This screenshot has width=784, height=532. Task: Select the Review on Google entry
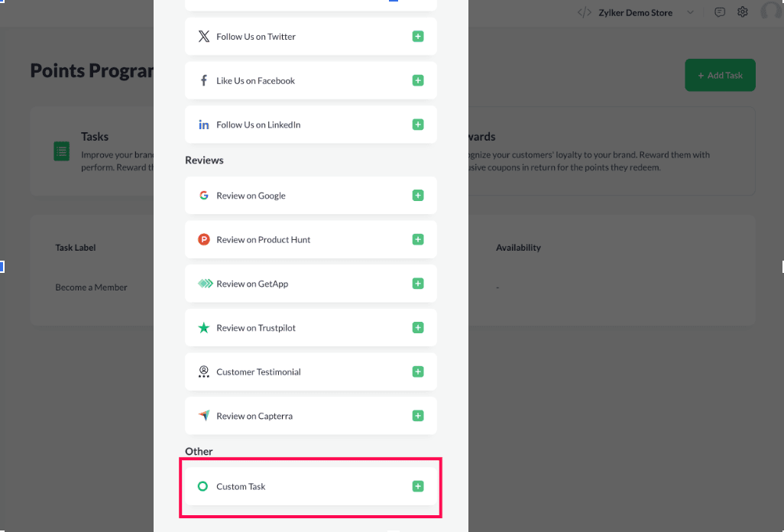point(251,196)
